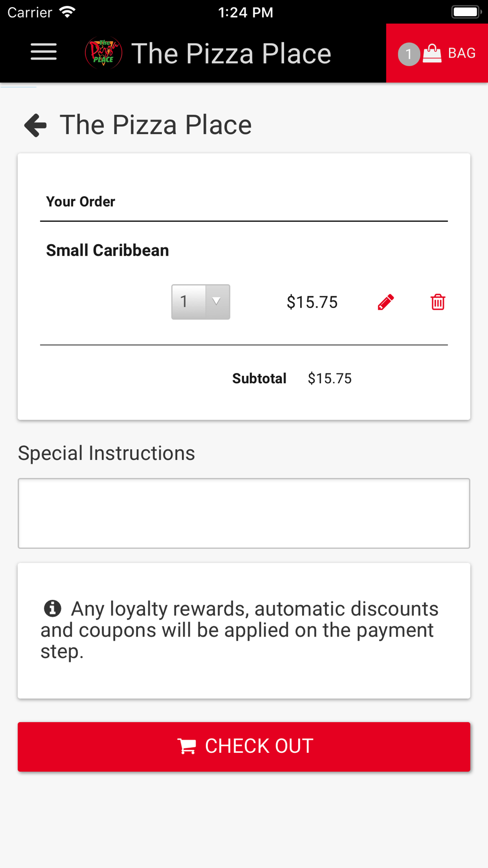Viewport: 488px width, 868px height.
Task: Edit the Small Caribbean item with pencil
Action: [386, 302]
